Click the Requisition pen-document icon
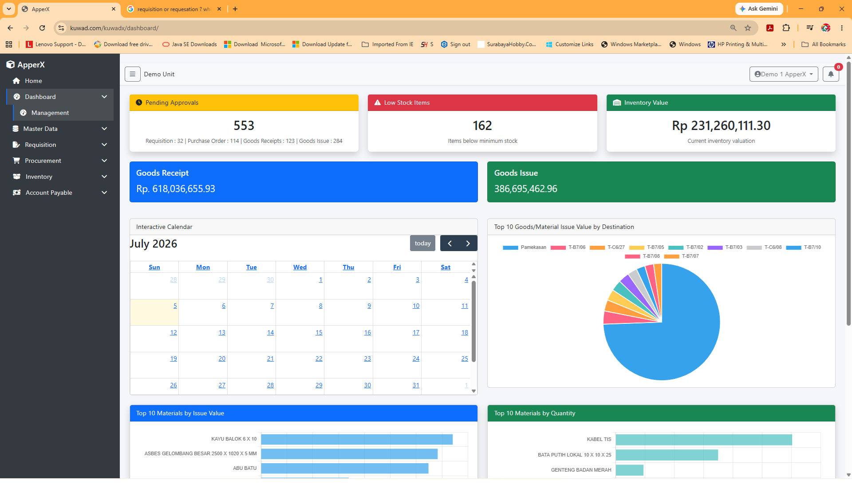This screenshot has height=504, width=852. [16, 145]
